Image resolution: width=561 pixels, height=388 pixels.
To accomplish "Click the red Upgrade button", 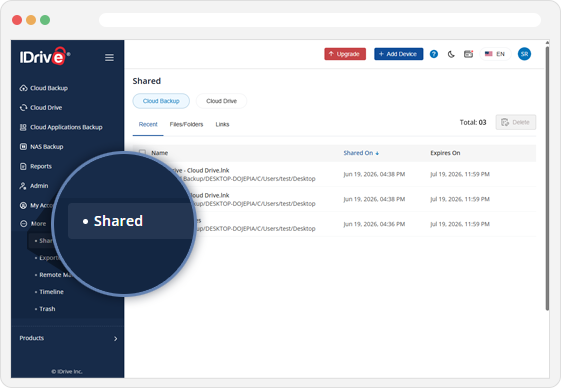I will click(345, 54).
